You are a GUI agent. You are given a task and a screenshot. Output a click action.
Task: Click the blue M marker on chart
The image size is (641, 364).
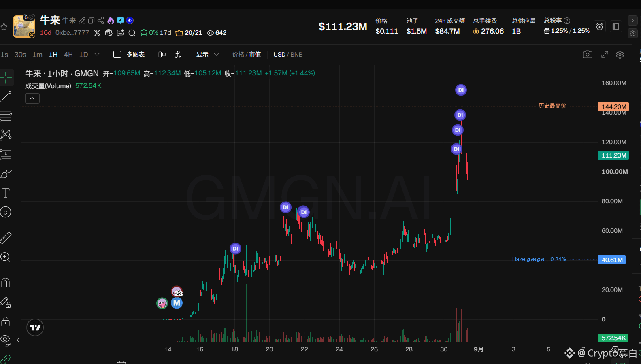pos(177,303)
